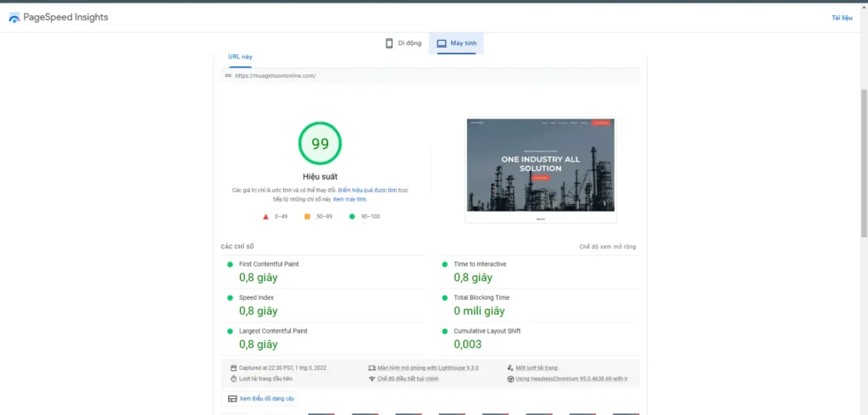Open the Tài liệu link

click(841, 18)
